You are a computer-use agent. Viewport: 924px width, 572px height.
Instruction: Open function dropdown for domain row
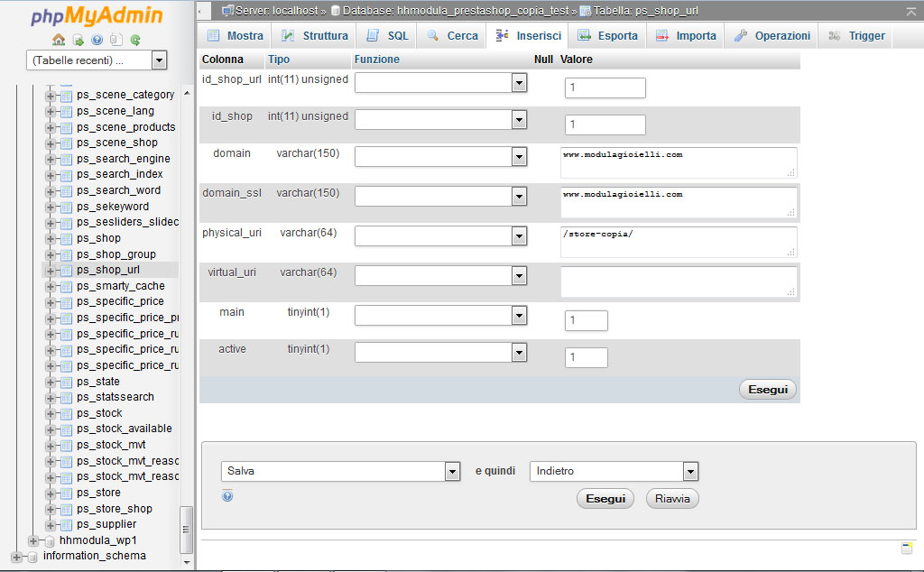point(440,157)
